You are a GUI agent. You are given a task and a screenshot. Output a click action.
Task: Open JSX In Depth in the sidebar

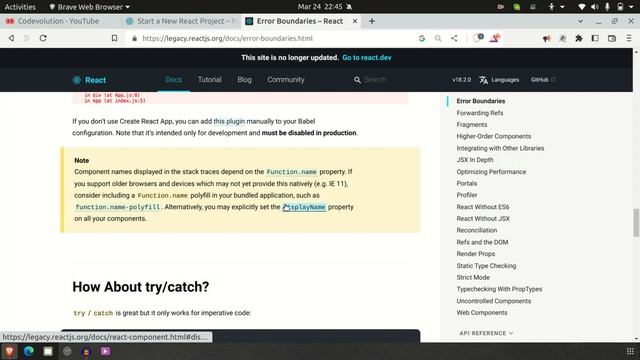point(475,160)
